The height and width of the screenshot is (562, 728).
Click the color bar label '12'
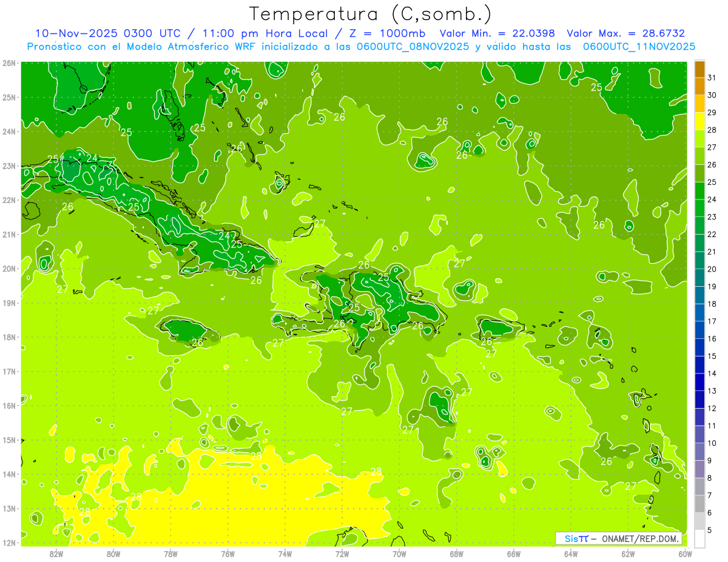pyautogui.click(x=712, y=408)
